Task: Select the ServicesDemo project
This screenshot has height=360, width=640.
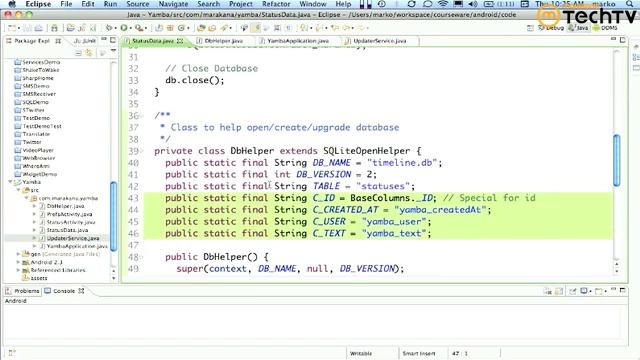Action: tap(41, 62)
